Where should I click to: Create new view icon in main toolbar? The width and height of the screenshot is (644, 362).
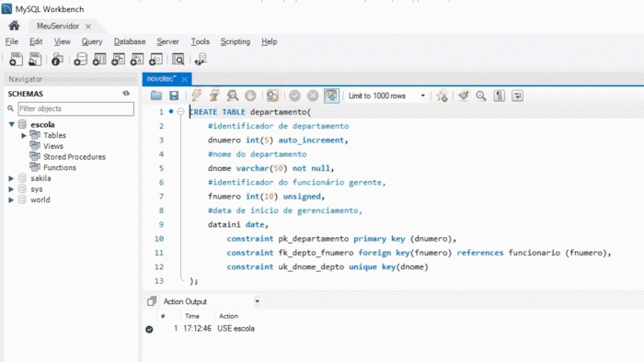click(118, 60)
